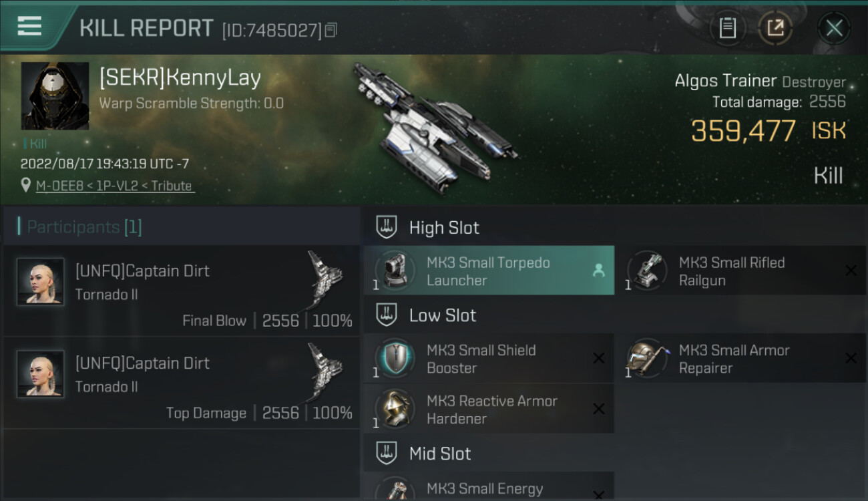Click the location pin icon
The width and height of the screenshot is (868, 501).
pyautogui.click(x=26, y=185)
